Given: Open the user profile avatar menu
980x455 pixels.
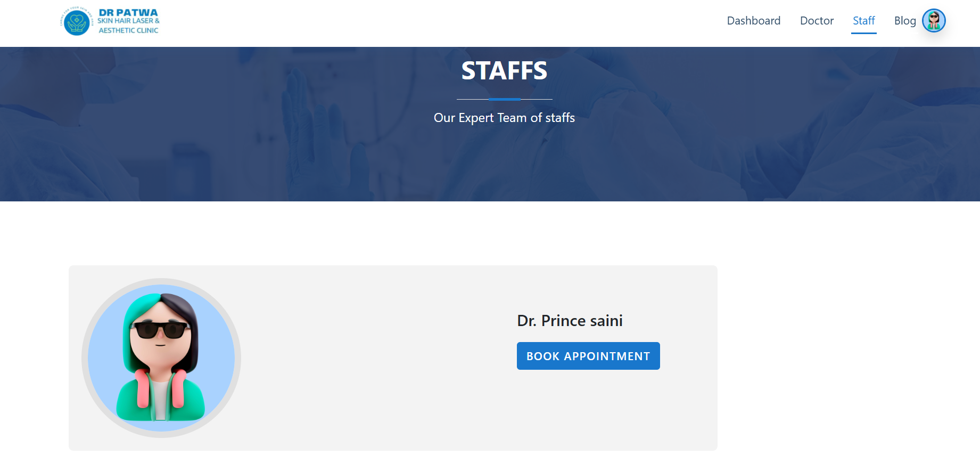Looking at the screenshot, I should click(934, 21).
